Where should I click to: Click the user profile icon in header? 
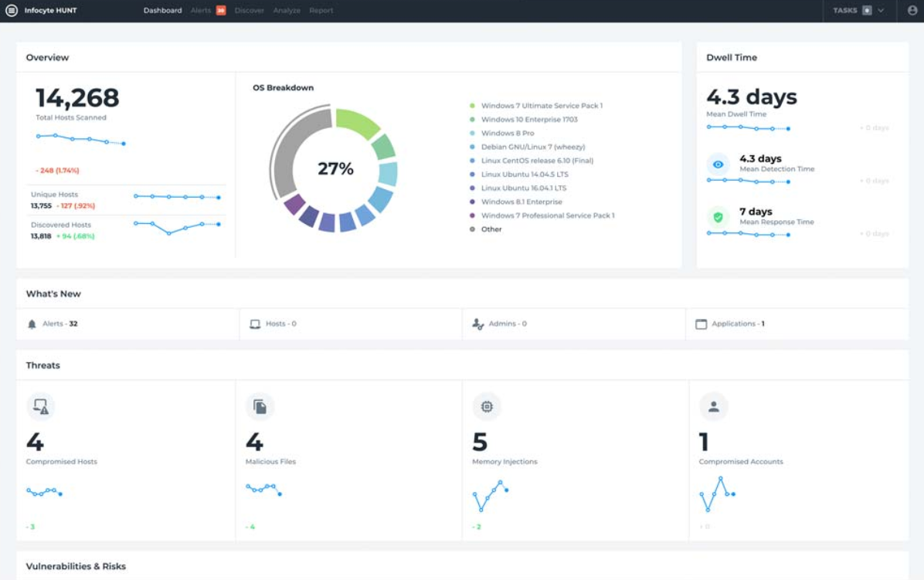click(912, 11)
